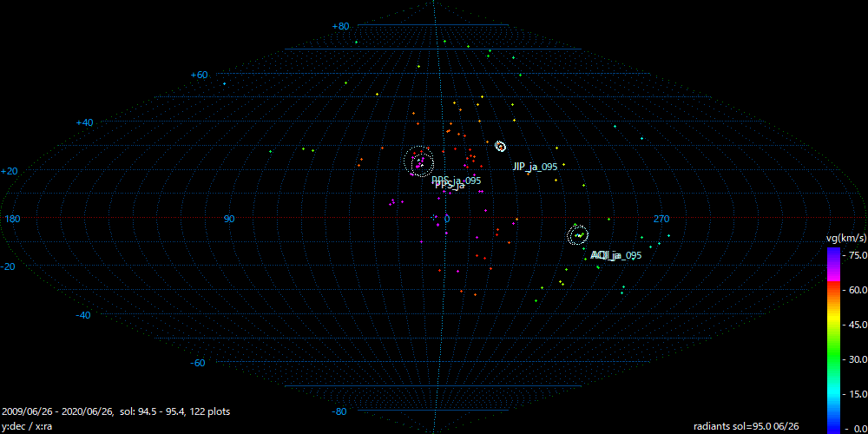Image resolution: width=868 pixels, height=434 pixels.
Task: Click the +80 declination axis label
Action: [x=340, y=27]
